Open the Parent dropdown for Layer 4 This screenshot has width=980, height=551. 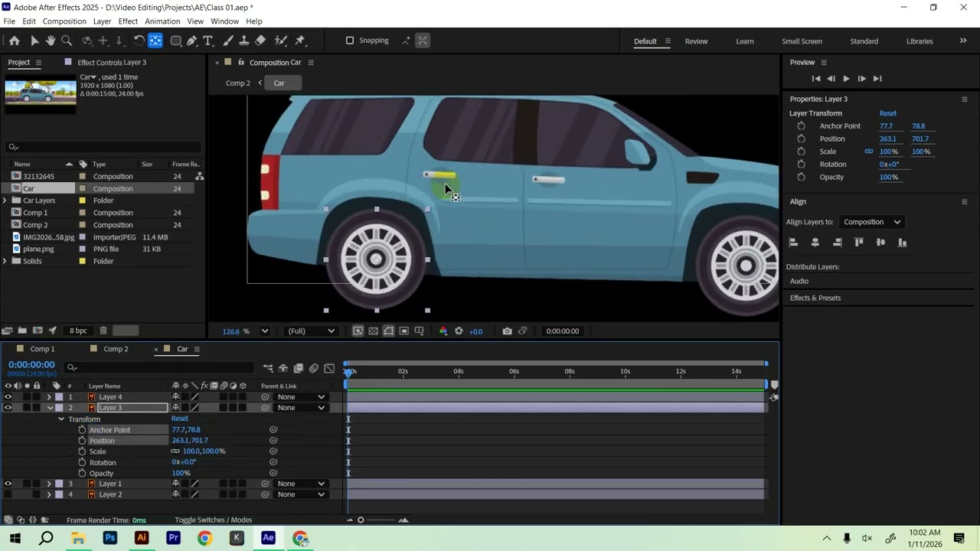click(x=301, y=397)
